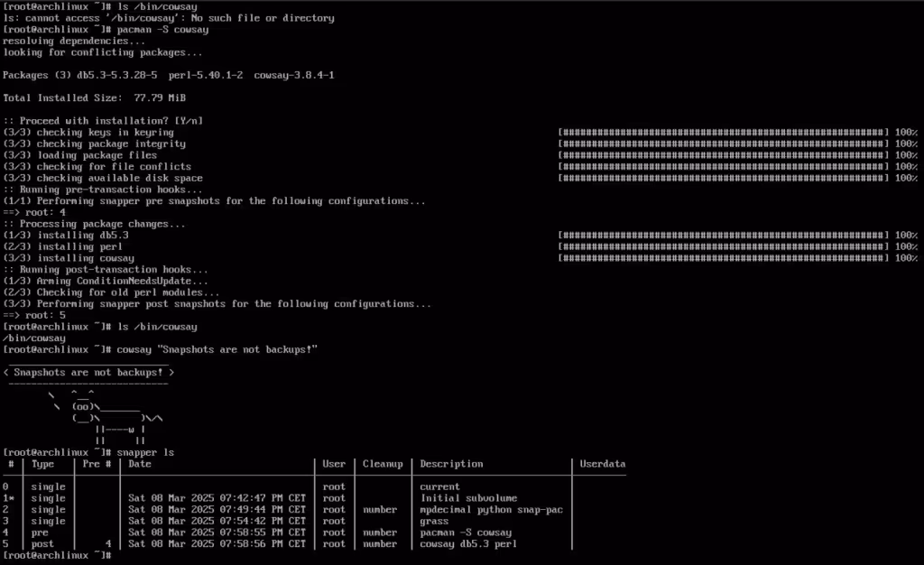Image resolution: width=924 pixels, height=565 pixels.
Task: Click the 'Cleanup' column header
Action: point(383,464)
